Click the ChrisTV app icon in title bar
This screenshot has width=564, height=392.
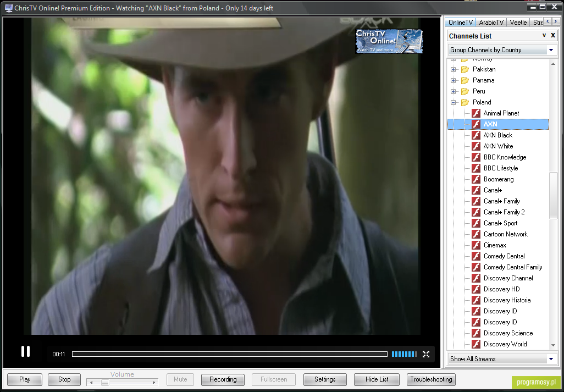[x=8, y=8]
